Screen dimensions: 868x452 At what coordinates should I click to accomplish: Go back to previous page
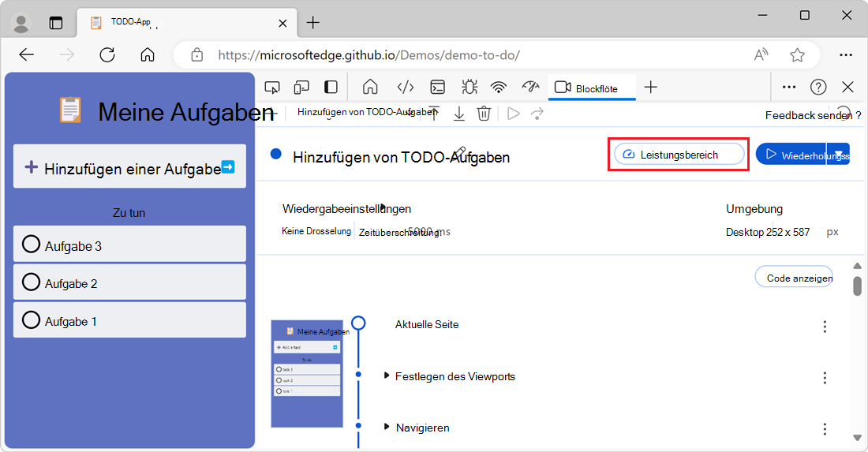click(27, 54)
